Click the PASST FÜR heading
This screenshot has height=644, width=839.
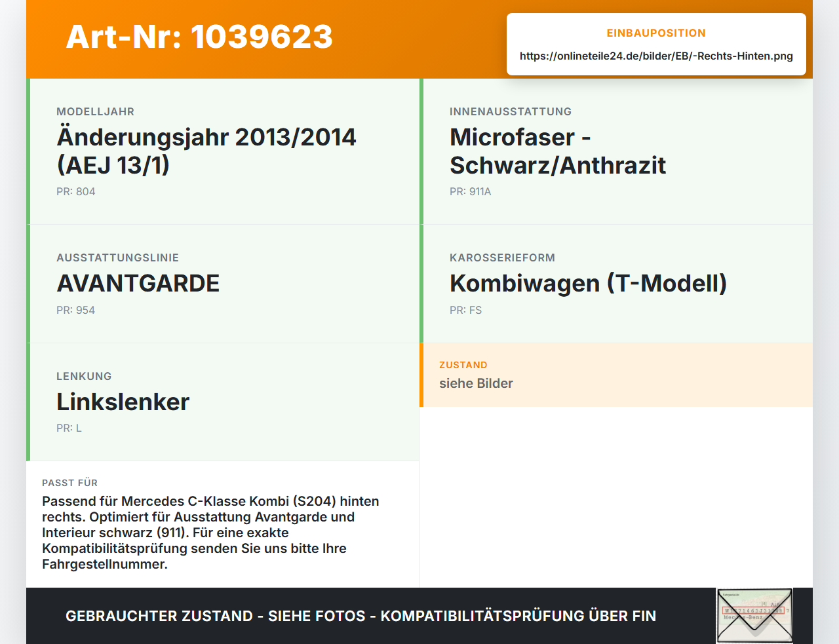click(70, 483)
